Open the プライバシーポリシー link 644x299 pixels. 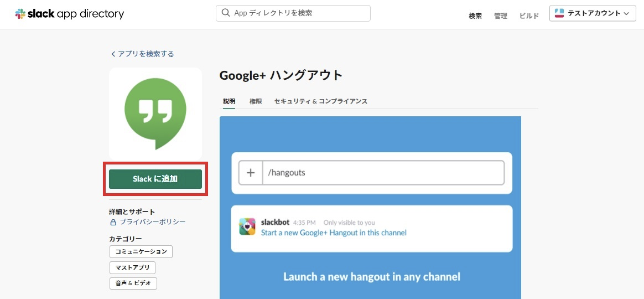[x=152, y=221]
